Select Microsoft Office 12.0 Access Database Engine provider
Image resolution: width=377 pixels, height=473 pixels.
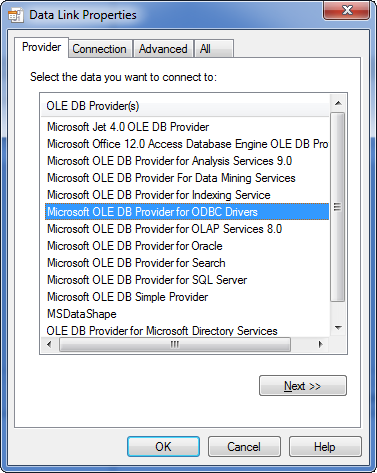tap(187, 144)
